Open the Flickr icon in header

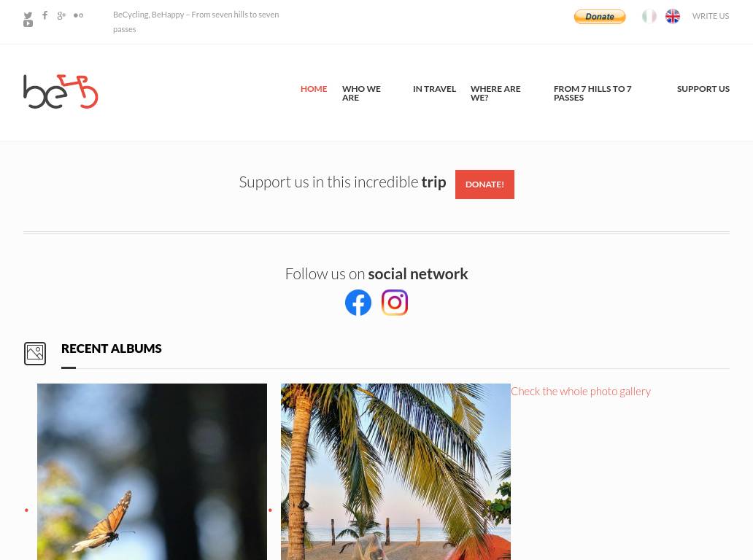coord(78,15)
